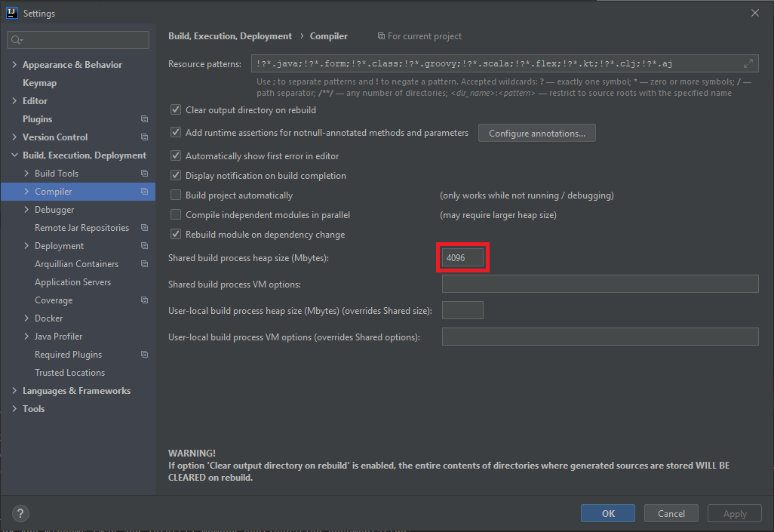This screenshot has height=532, width=774.
Task: Click the Shared build process heap size field
Action: [462, 257]
